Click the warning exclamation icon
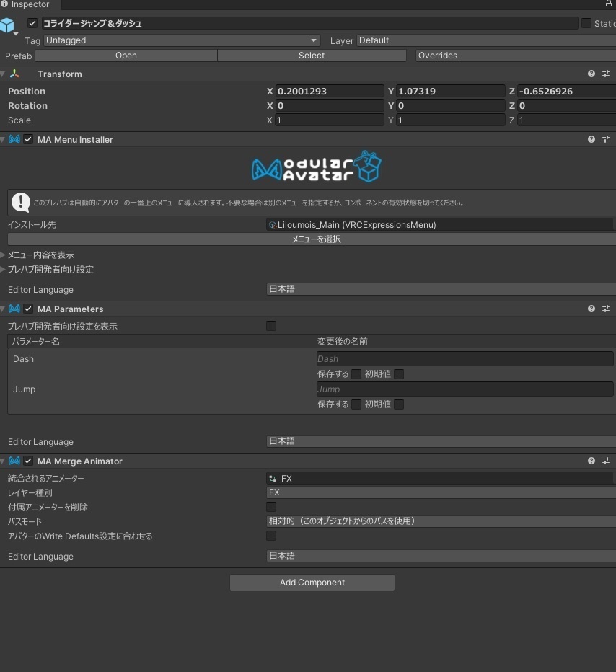Viewport: 616px width, 672px height. click(x=21, y=203)
